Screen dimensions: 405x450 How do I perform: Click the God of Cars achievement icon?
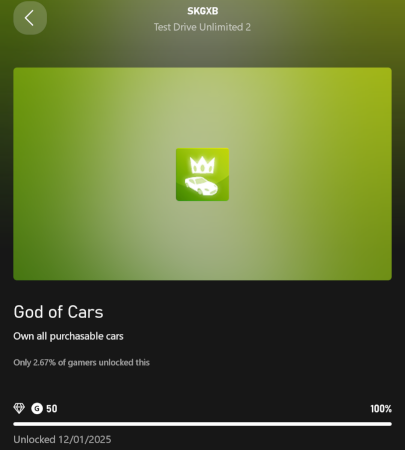click(202, 174)
